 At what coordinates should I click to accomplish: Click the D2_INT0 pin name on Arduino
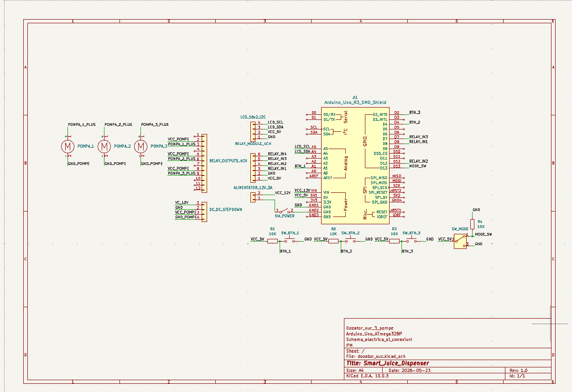380,114
